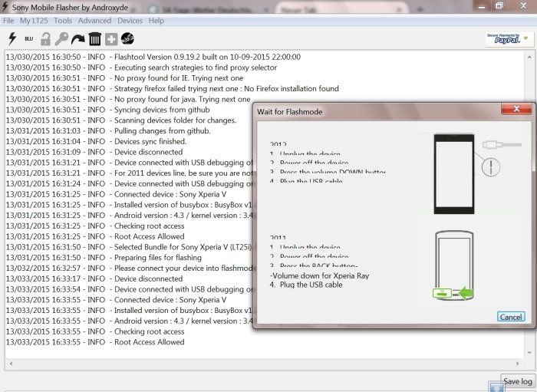Click the 2012 phone illustration
Screen dimensions: 537x392
point(454,174)
